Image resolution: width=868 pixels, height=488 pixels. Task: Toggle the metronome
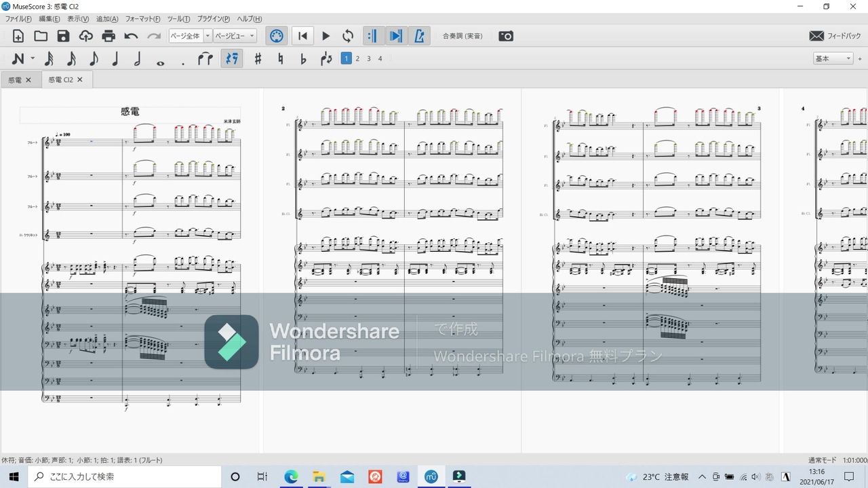tap(419, 36)
